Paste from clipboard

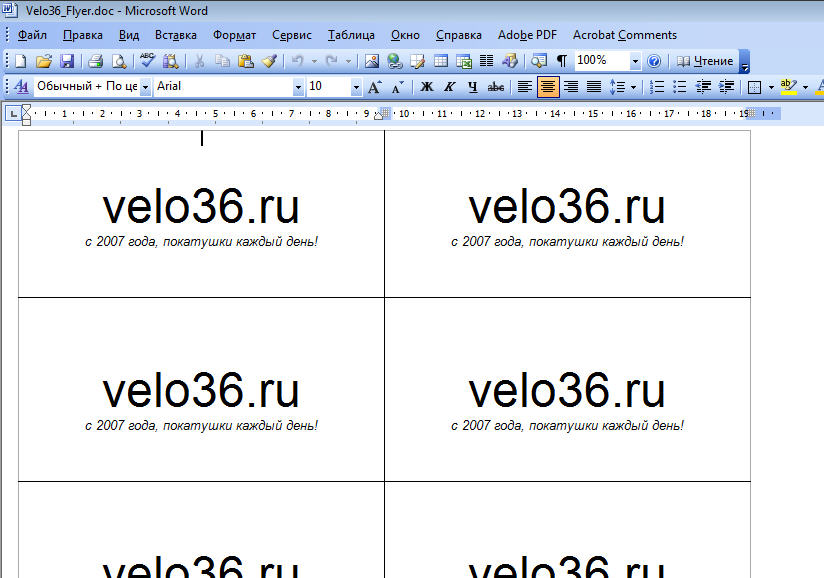(x=245, y=61)
